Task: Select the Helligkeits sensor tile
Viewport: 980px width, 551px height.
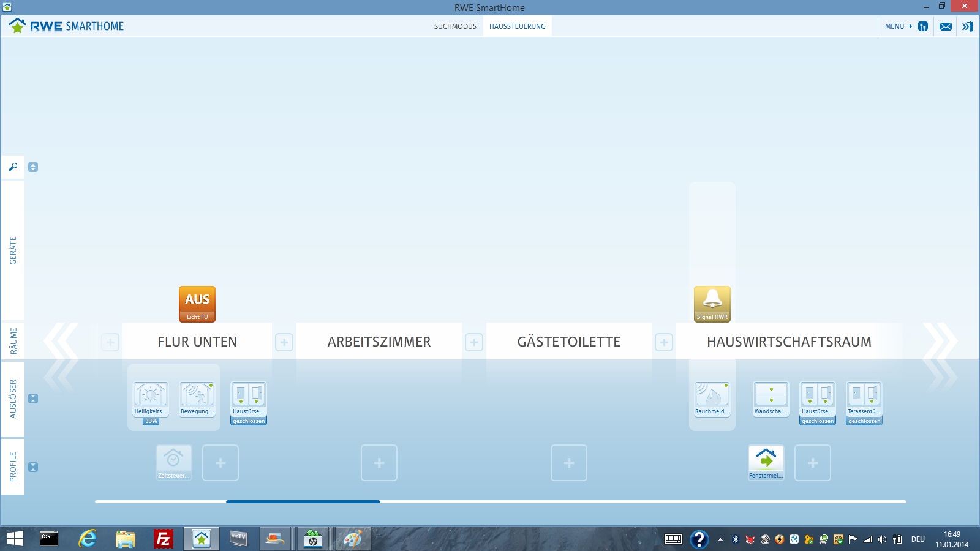Action: [x=151, y=399]
